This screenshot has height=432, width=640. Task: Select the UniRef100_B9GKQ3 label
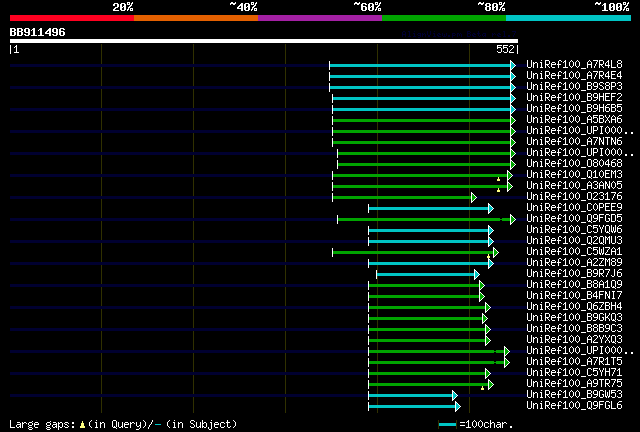click(x=574, y=318)
